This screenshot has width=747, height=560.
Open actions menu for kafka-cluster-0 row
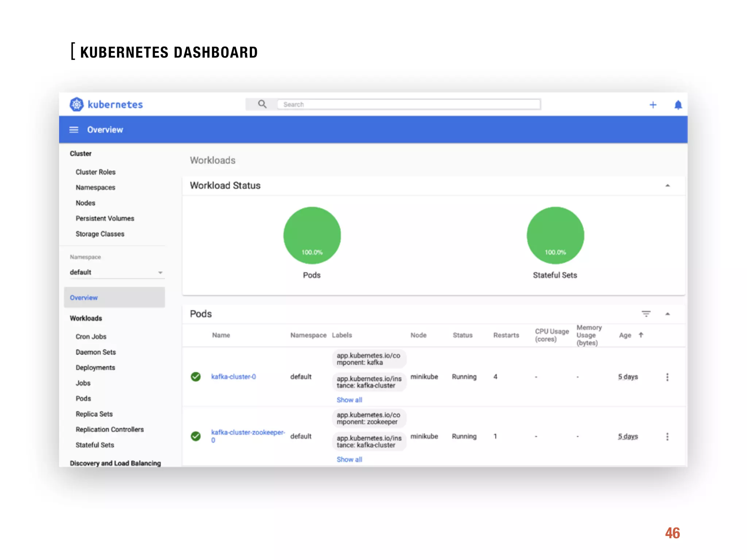(667, 377)
